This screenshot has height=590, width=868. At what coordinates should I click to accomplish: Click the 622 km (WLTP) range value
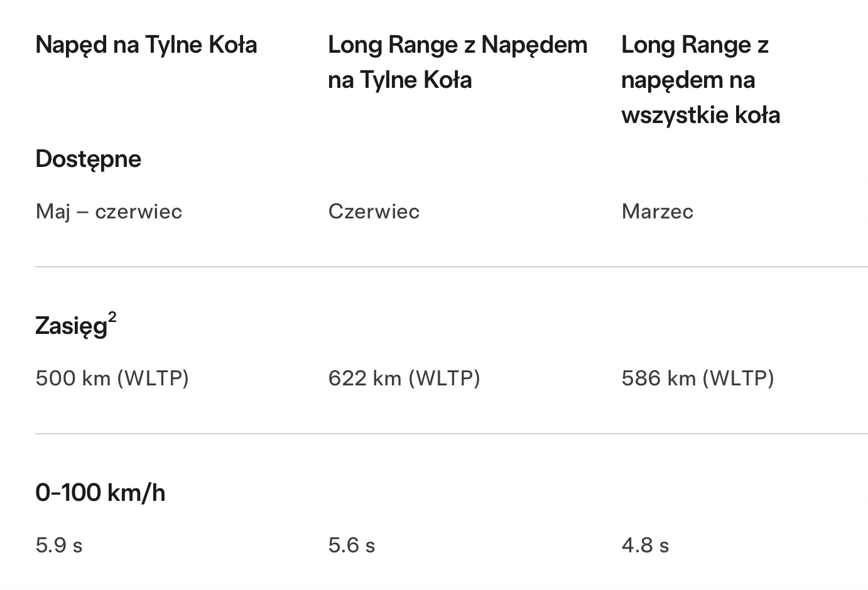[x=404, y=378]
